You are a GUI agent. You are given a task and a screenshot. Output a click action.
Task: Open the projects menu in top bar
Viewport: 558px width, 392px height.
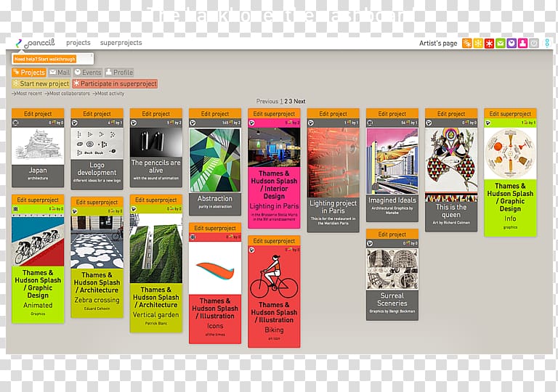[x=78, y=43]
